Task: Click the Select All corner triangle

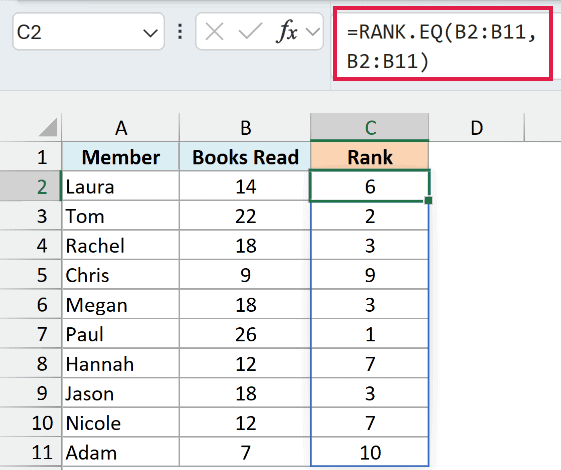Action: pos(48,127)
